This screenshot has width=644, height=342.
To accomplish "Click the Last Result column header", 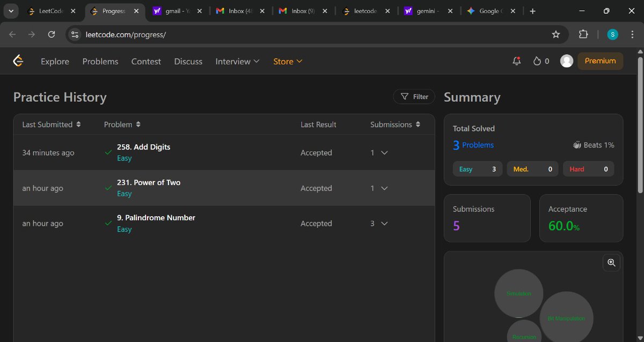I will [318, 124].
